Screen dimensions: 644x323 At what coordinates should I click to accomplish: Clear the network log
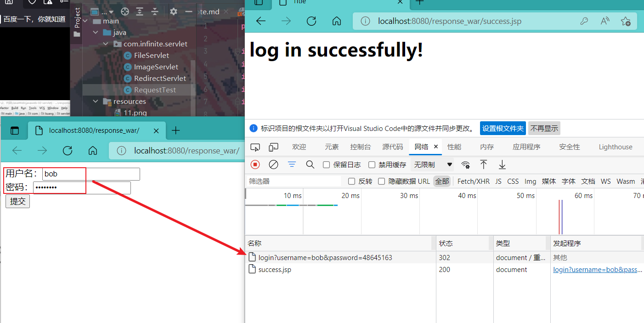pyautogui.click(x=273, y=164)
